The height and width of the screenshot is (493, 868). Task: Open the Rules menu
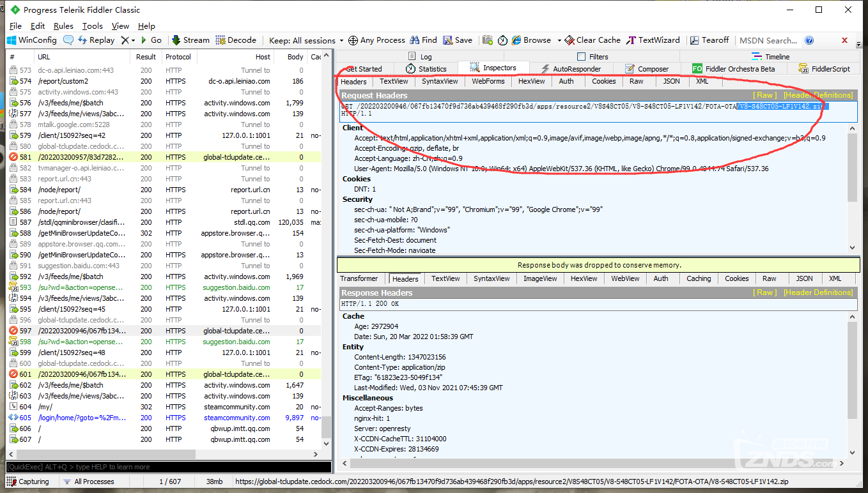tap(63, 26)
